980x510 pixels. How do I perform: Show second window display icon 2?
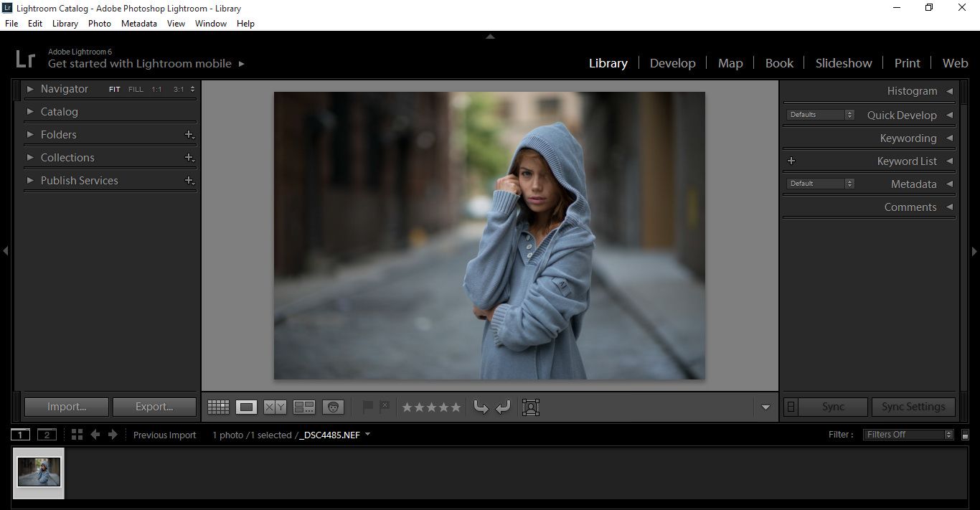[47, 435]
